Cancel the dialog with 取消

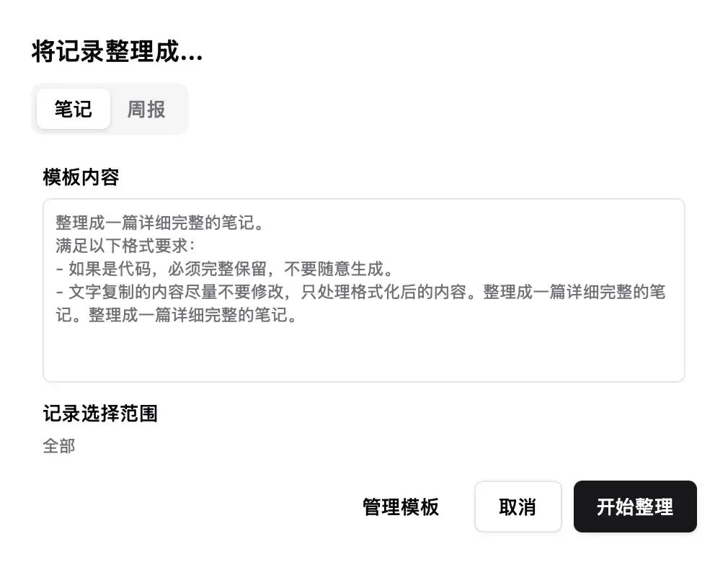click(518, 507)
